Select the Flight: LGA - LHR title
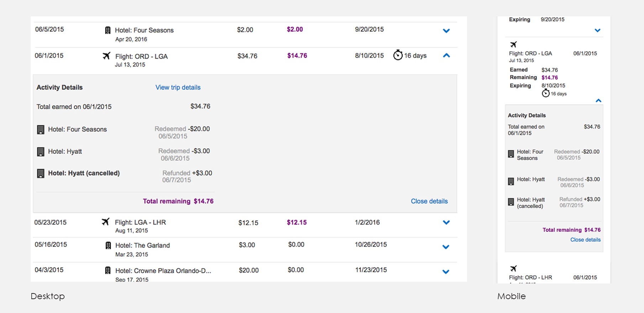This screenshot has height=313, width=644. (x=140, y=222)
